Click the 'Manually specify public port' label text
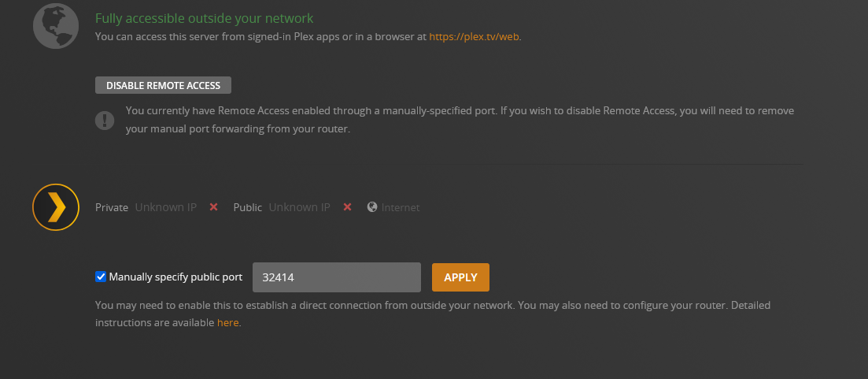 point(175,277)
